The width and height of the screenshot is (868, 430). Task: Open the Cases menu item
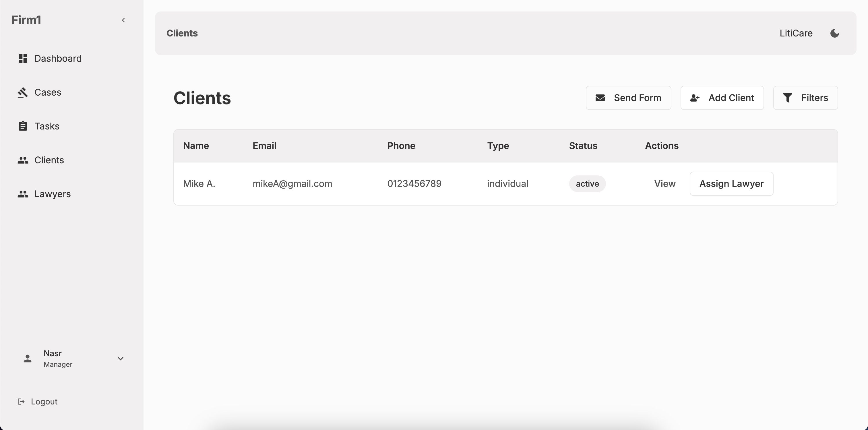point(48,92)
